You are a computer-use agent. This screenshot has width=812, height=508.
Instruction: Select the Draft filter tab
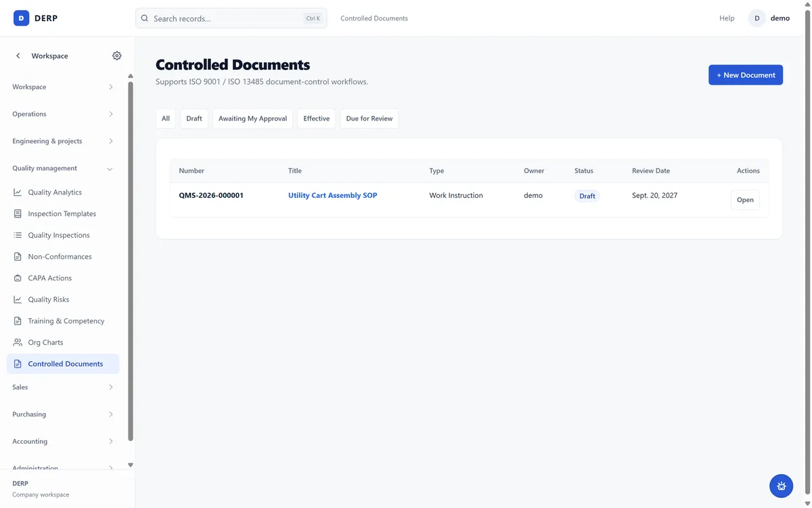tap(194, 119)
